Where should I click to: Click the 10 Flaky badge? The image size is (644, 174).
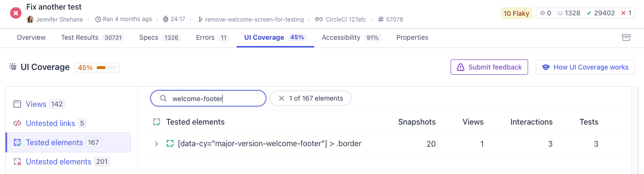tap(517, 13)
